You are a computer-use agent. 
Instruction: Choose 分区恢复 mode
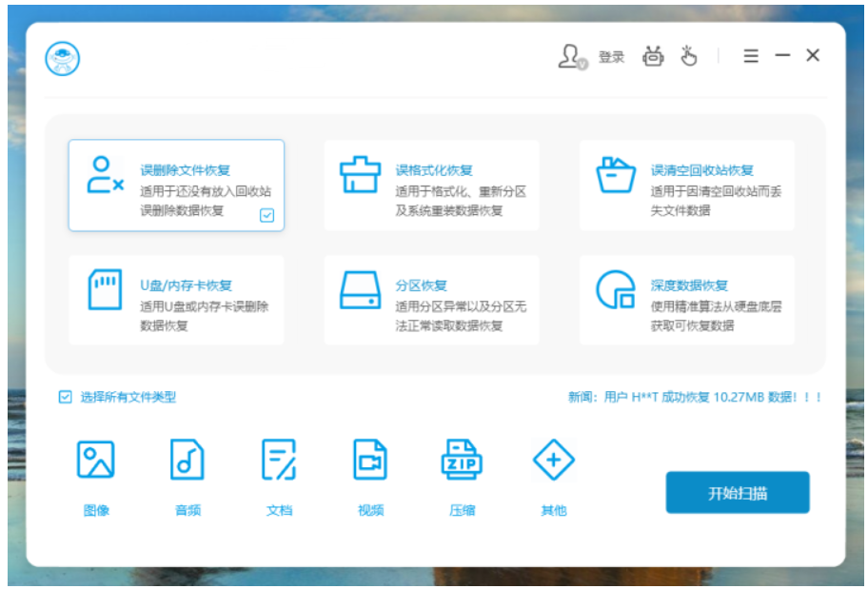(x=431, y=300)
